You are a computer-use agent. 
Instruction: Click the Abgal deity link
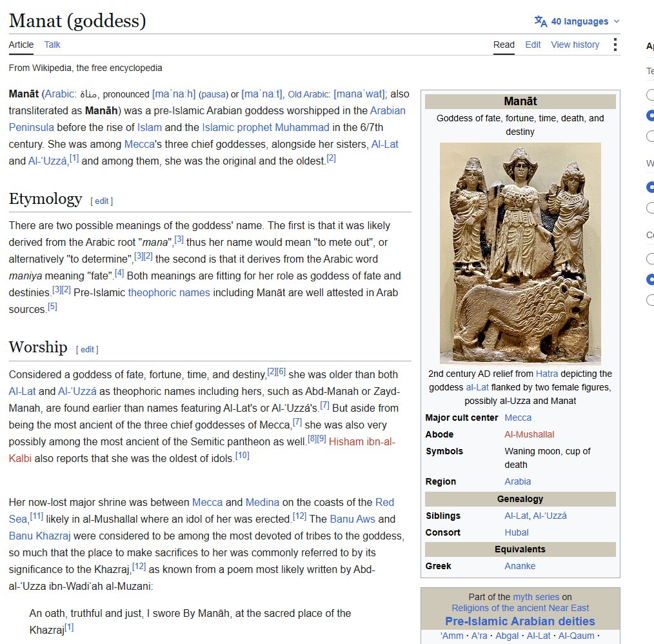tap(507, 636)
